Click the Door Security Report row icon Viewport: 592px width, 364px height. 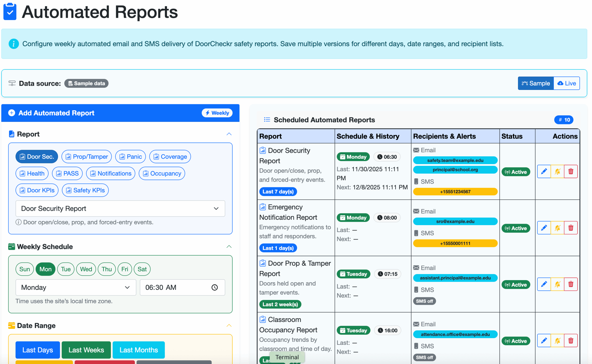coord(263,150)
